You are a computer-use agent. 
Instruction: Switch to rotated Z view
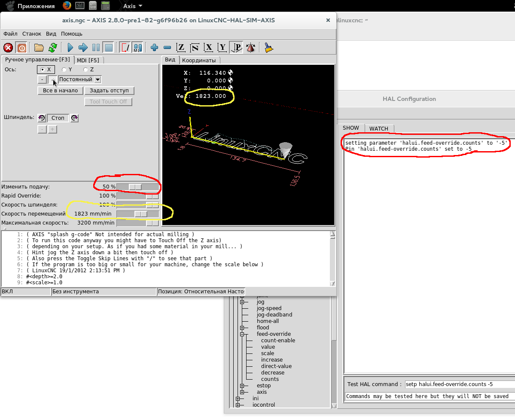[195, 48]
